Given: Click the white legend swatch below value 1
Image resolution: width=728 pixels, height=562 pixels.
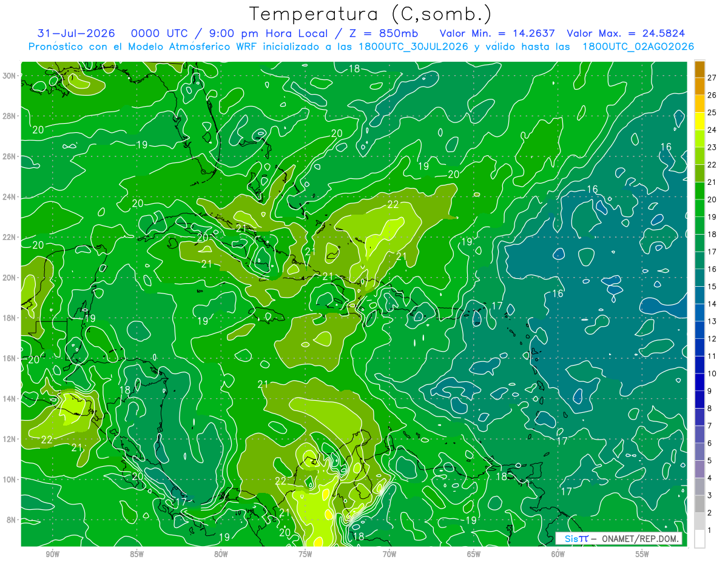Looking at the screenshot, I should click(x=699, y=538).
